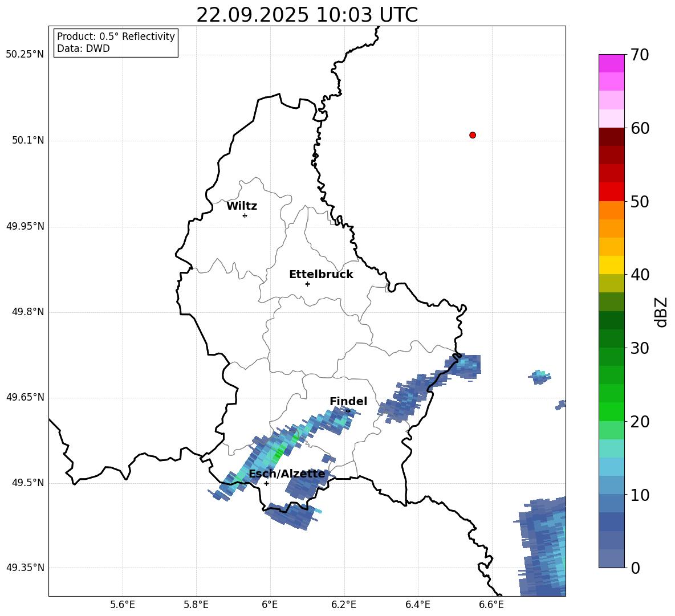675x616 pixels.
Task: Click the 10 value on colorbar
Action: (640, 495)
